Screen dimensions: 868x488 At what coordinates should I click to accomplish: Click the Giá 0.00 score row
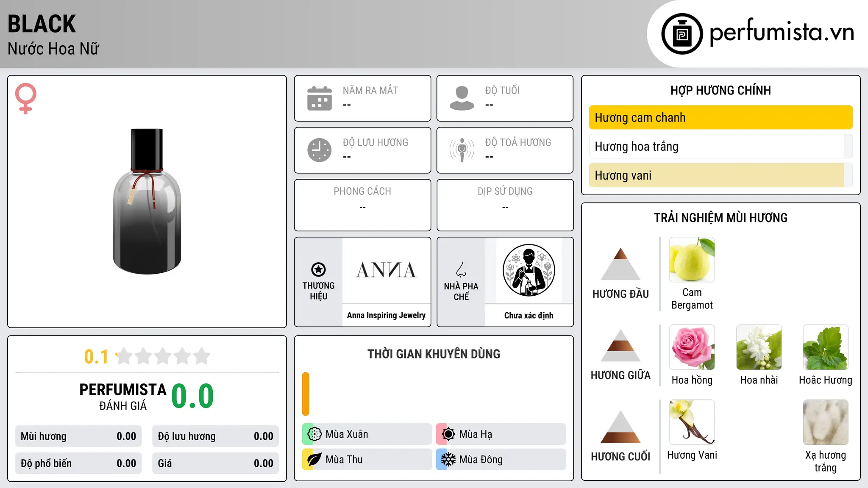coord(215,463)
